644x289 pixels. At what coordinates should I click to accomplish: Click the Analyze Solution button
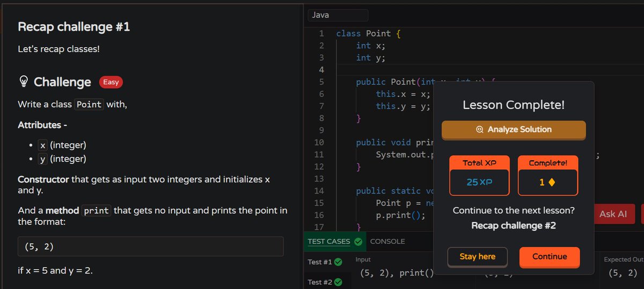tap(514, 129)
